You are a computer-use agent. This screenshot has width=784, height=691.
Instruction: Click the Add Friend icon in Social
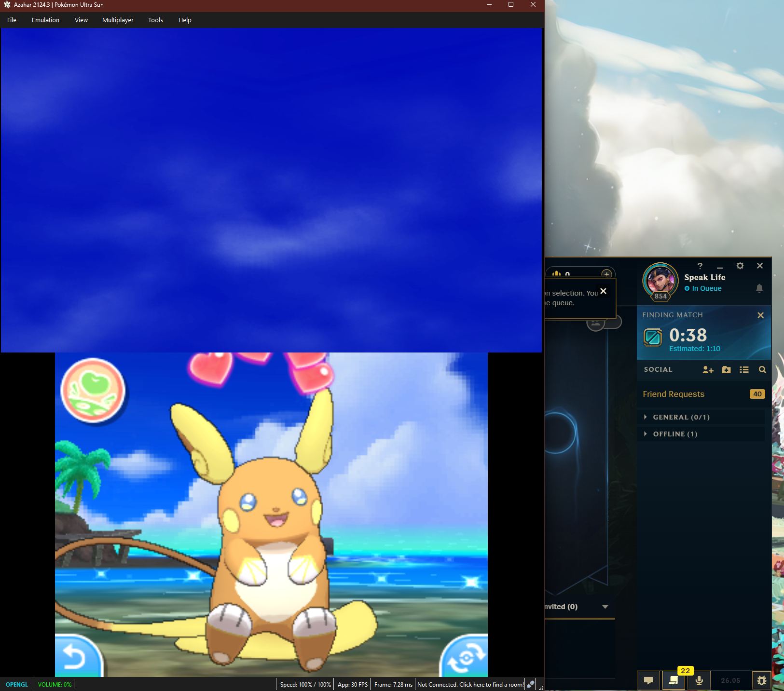click(708, 370)
